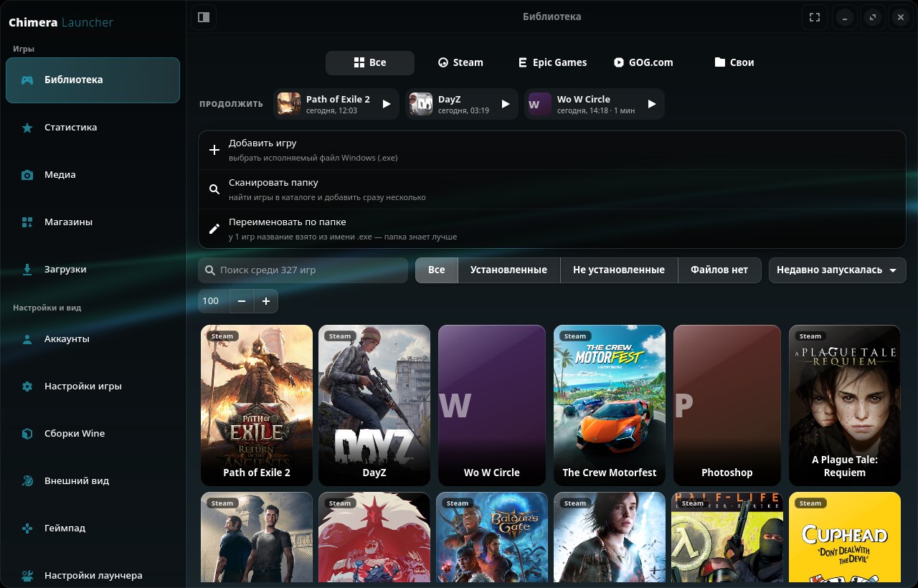
Task: Click the star icon beside Статистика
Action: pos(27,128)
